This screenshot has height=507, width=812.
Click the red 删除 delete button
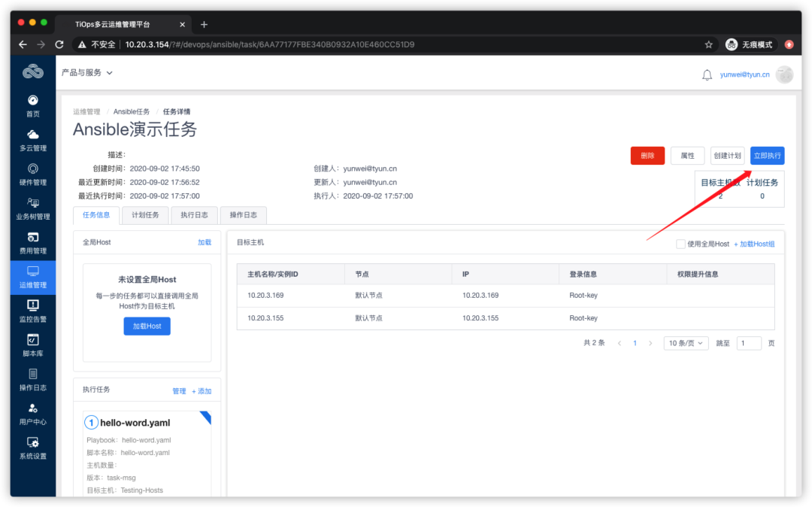coord(647,155)
